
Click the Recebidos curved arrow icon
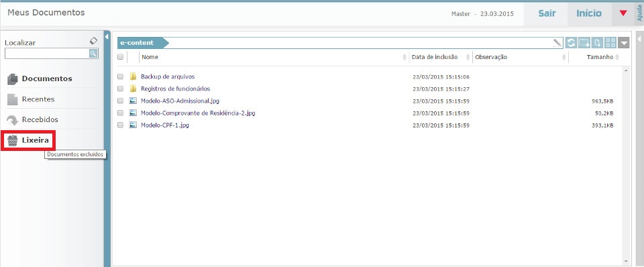click(x=13, y=120)
